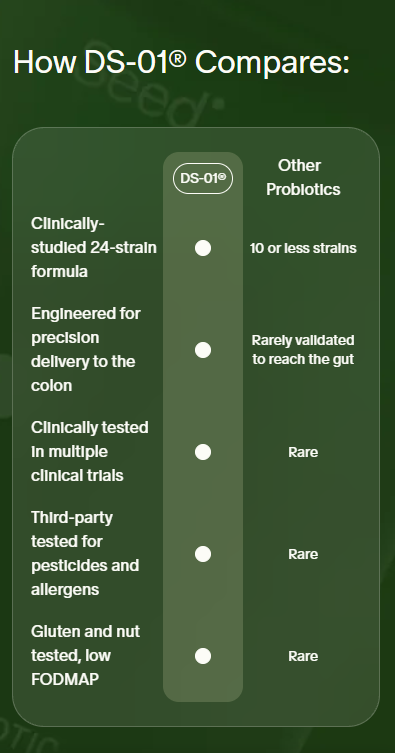Click "Rare" in the pesticides row
The width and height of the screenshot is (395, 753).
click(x=303, y=554)
